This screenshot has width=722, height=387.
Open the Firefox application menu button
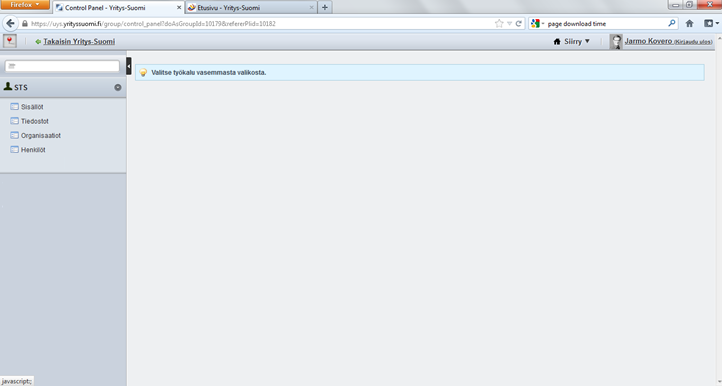click(x=25, y=5)
